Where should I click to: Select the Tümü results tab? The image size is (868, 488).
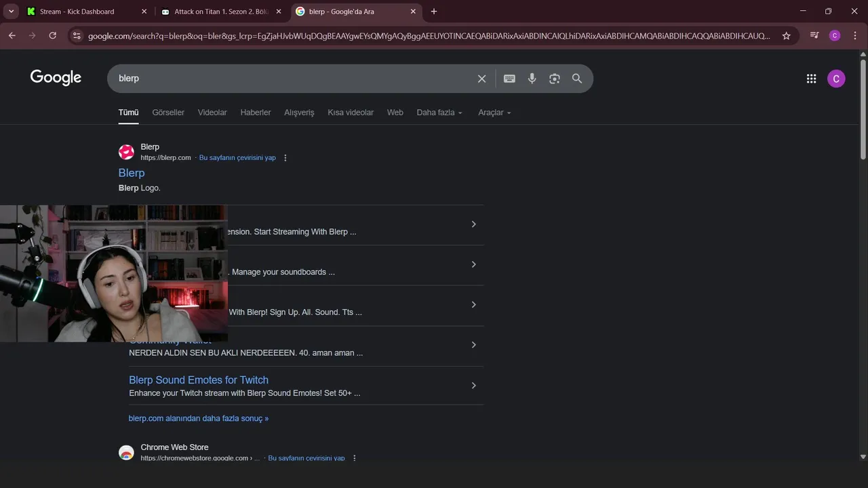128,113
